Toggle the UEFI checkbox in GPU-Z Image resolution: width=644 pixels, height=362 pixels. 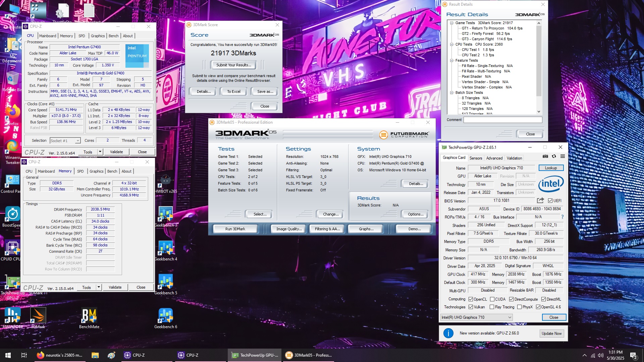tap(550, 201)
